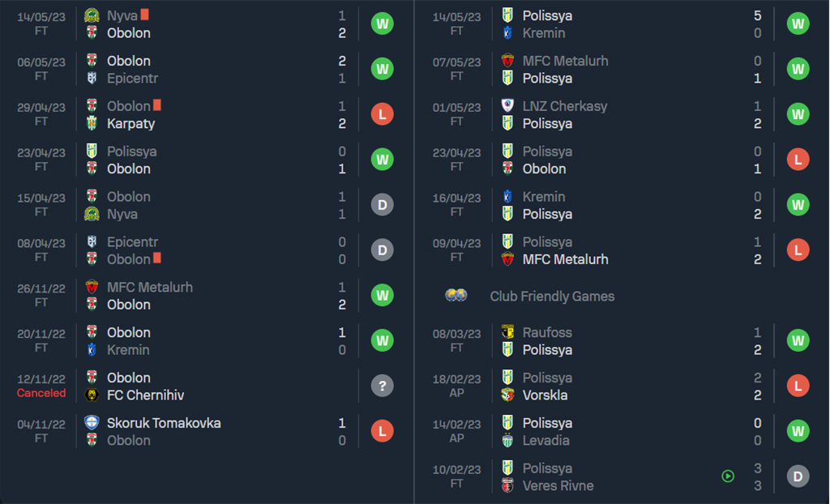Click the Veres Rivne club crest
The height and width of the screenshot is (504, 830).
tap(507, 486)
